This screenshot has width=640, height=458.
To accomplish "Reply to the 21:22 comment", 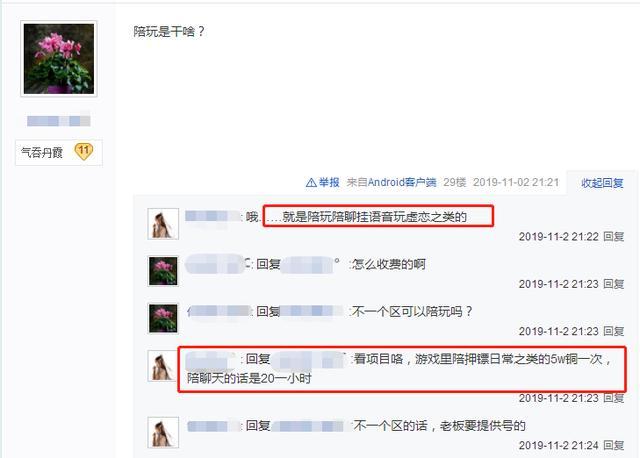I will click(613, 236).
